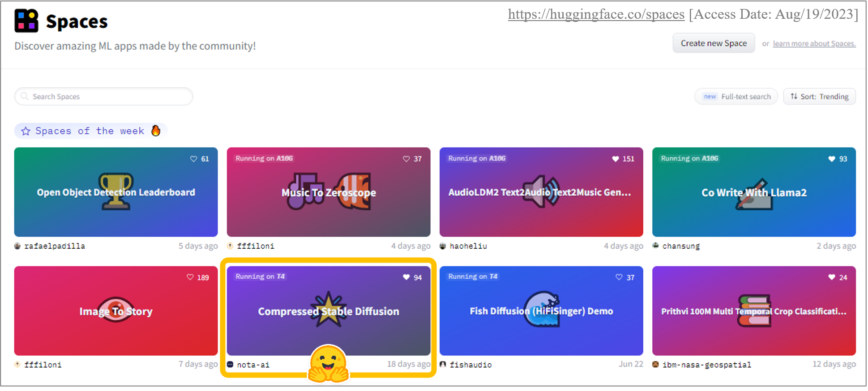Open the huggingface.co/spaces URL link
Screen dimensions: 868x391
(596, 14)
